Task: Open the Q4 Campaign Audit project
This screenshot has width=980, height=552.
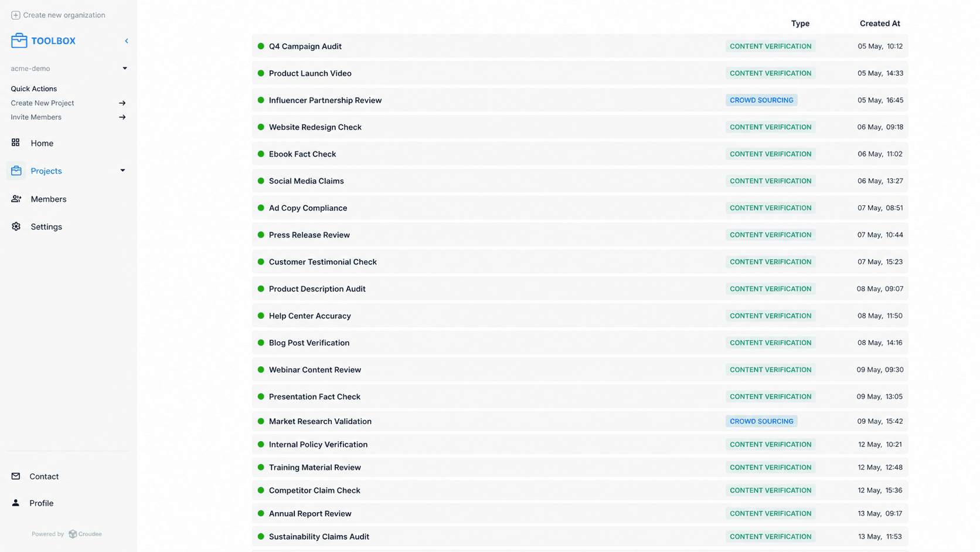Action: pyautogui.click(x=580, y=46)
